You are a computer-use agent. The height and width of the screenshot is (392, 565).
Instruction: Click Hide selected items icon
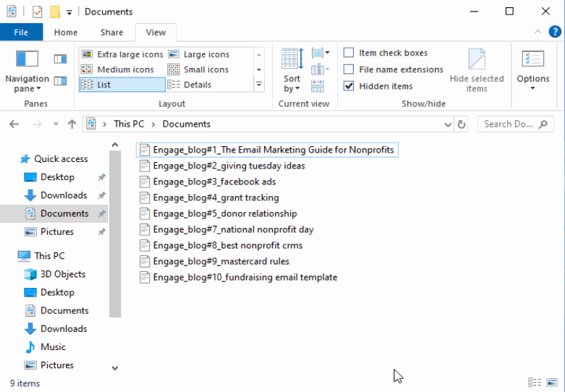[477, 70]
